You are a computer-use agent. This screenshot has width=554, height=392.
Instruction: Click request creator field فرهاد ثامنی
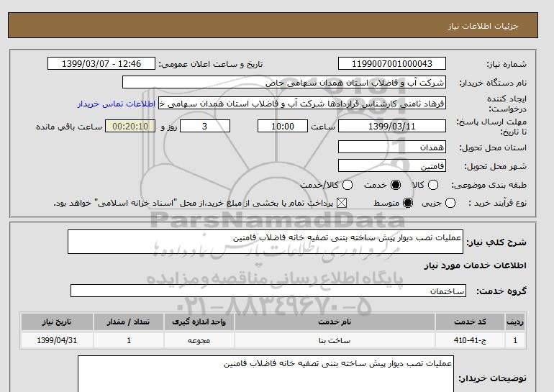pos(302,104)
